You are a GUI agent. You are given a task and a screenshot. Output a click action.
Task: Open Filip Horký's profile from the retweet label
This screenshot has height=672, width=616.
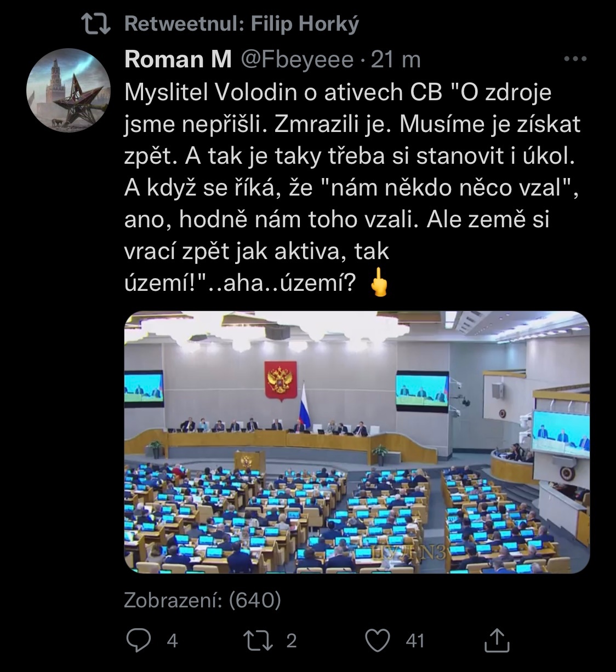pyautogui.click(x=305, y=24)
